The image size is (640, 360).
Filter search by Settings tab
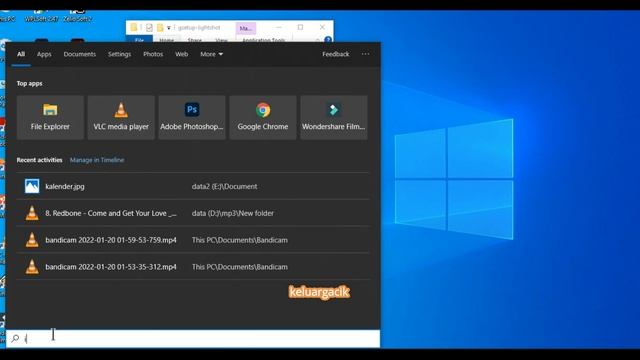point(120,54)
